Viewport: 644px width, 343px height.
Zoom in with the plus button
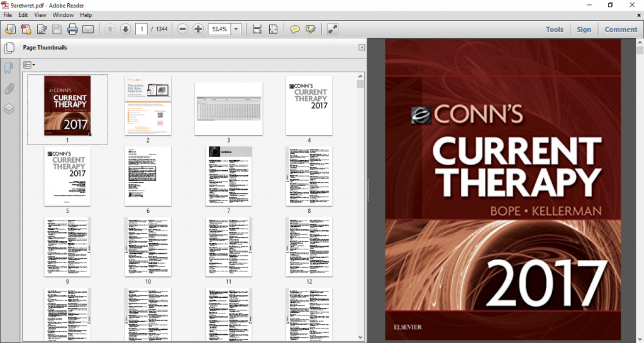pos(198,29)
